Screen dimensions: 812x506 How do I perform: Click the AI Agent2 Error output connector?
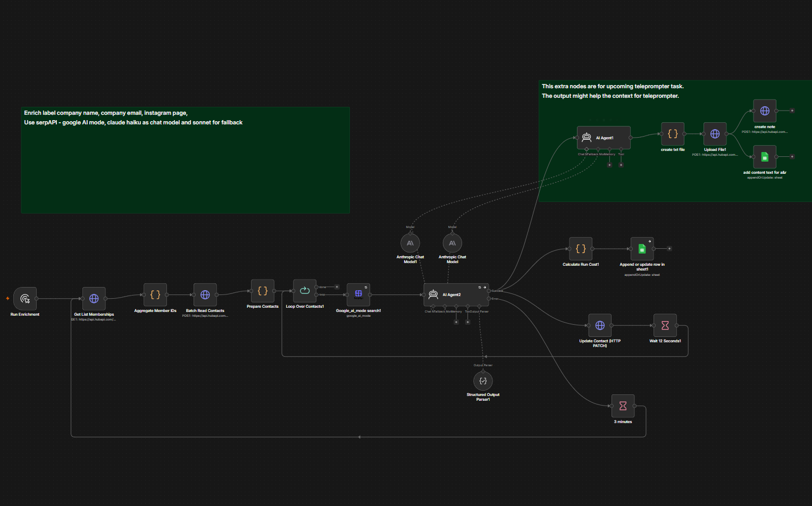(489, 299)
